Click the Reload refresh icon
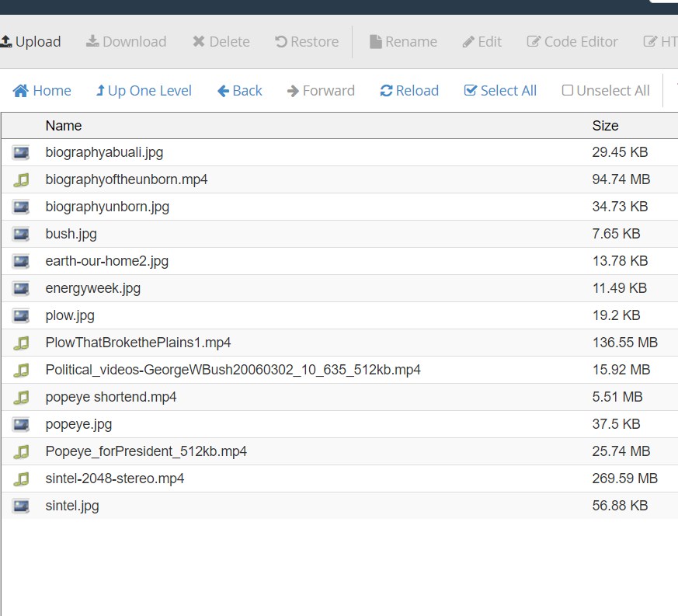678x616 pixels. coord(385,90)
